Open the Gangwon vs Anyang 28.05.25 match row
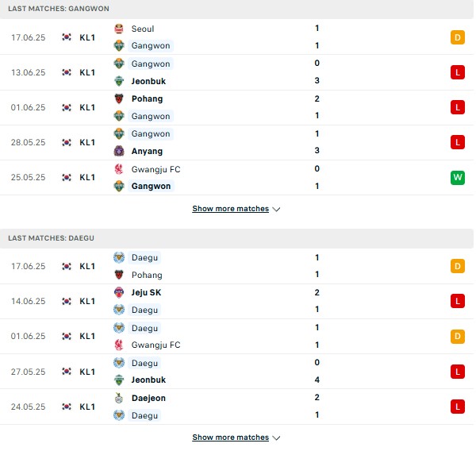This screenshot has height=455, width=476. (x=236, y=143)
